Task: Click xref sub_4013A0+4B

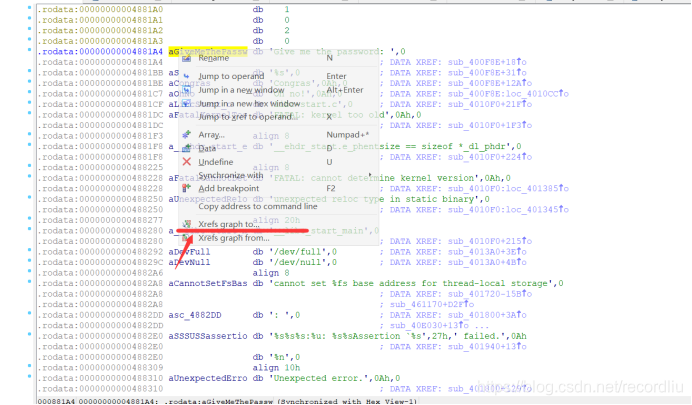Action: (x=487, y=262)
